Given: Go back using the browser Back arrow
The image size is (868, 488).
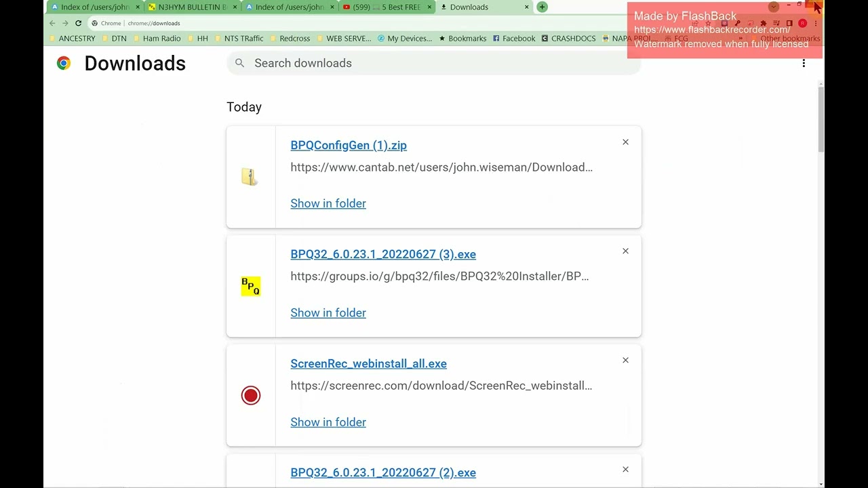Looking at the screenshot, I should (53, 23).
